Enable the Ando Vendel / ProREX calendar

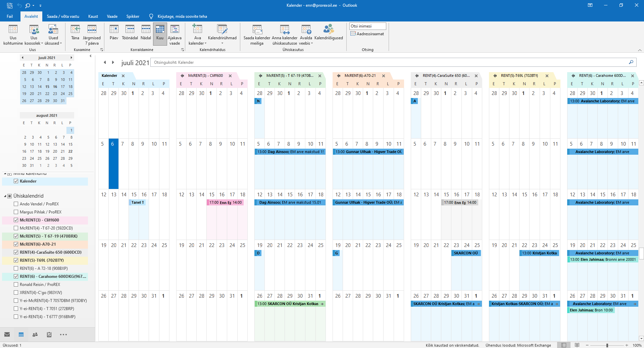point(16,204)
